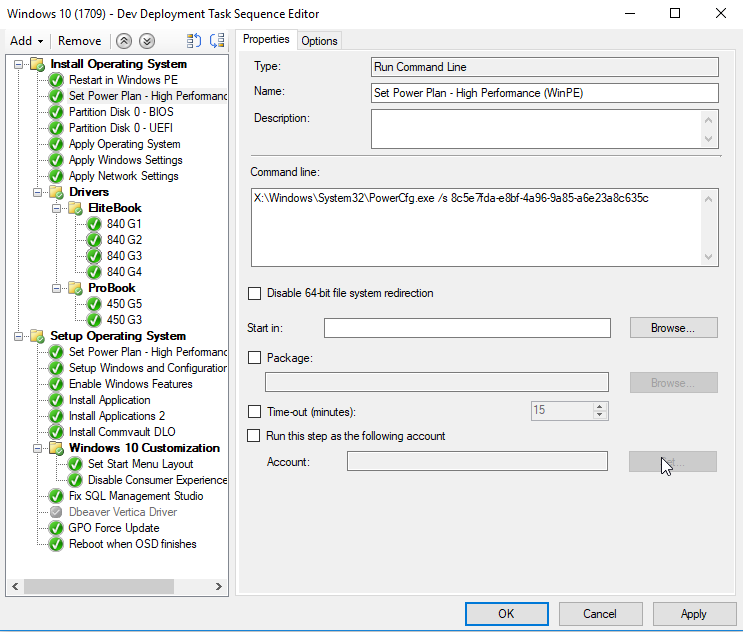
Task: Toggle the Time-out (minutes) checkbox
Action: pyautogui.click(x=254, y=412)
